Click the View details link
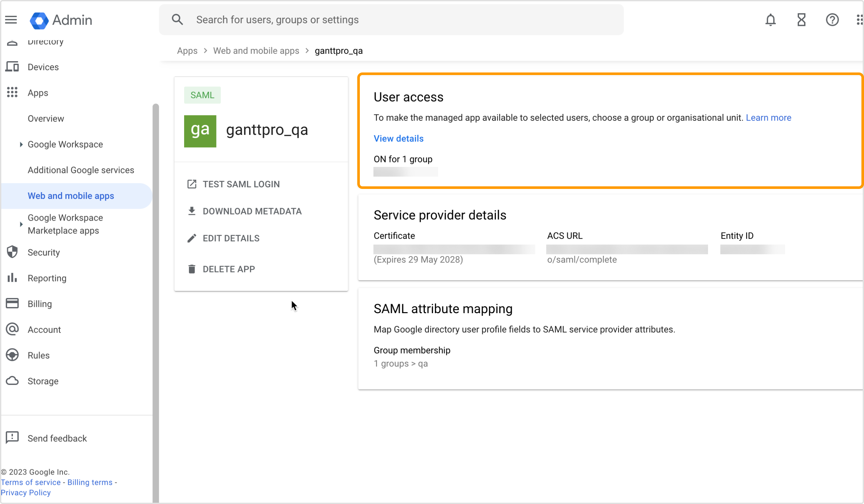Image resolution: width=864 pixels, height=504 pixels. (398, 138)
